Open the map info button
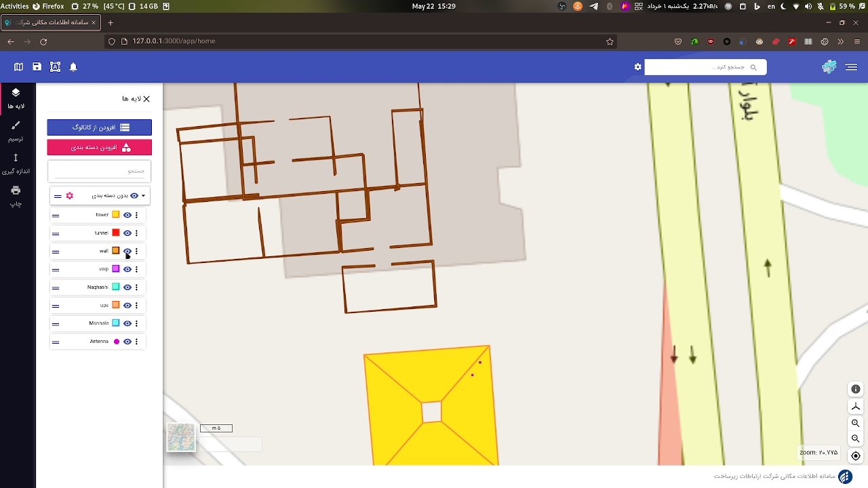868x488 pixels. [855, 389]
